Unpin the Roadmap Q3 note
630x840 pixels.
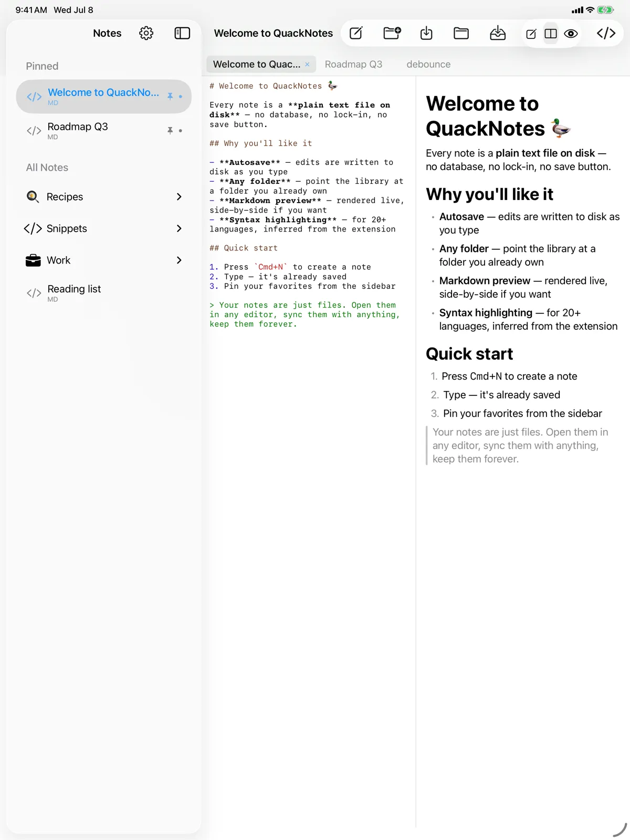point(170,130)
